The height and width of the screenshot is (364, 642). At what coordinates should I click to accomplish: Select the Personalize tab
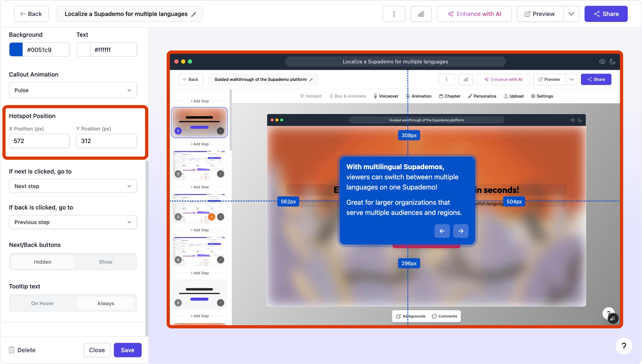point(482,96)
